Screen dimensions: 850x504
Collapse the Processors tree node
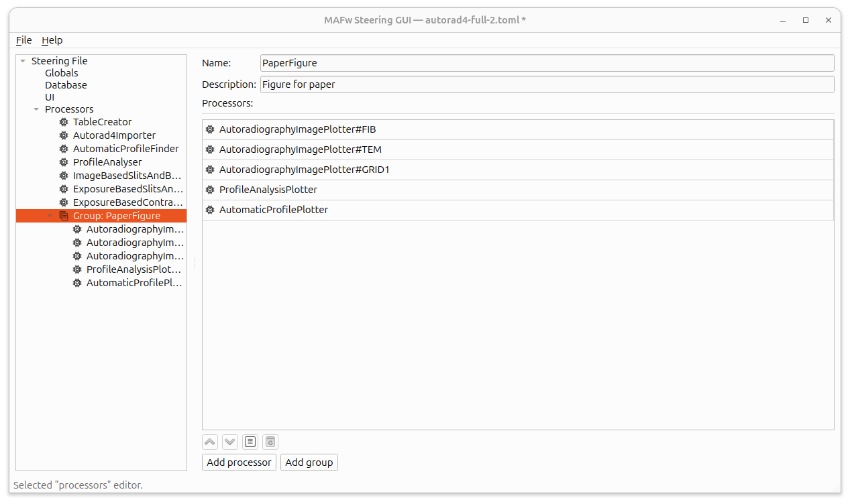click(x=36, y=109)
